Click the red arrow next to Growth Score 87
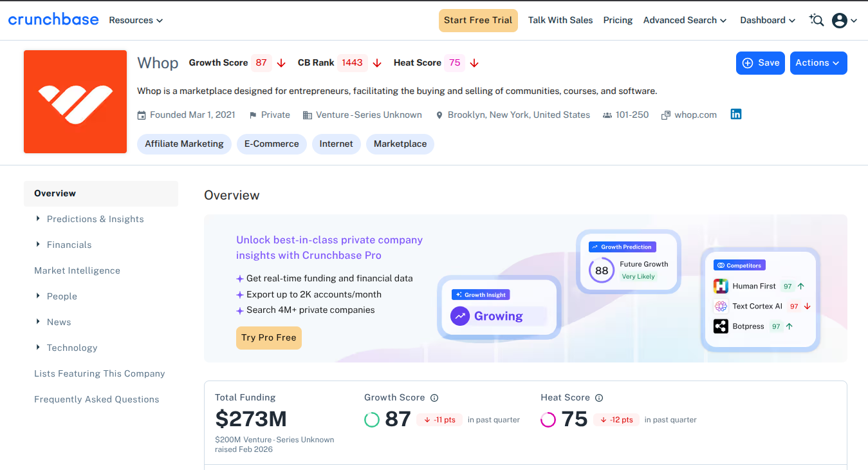Image resolution: width=868 pixels, height=470 pixels. coord(281,63)
